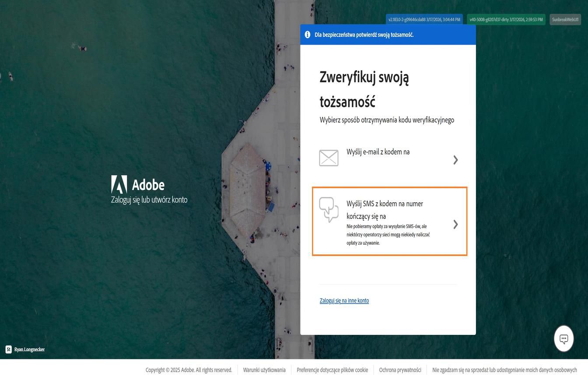
Task: Click the blue v2.183.0 version badge
Action: (x=424, y=19)
